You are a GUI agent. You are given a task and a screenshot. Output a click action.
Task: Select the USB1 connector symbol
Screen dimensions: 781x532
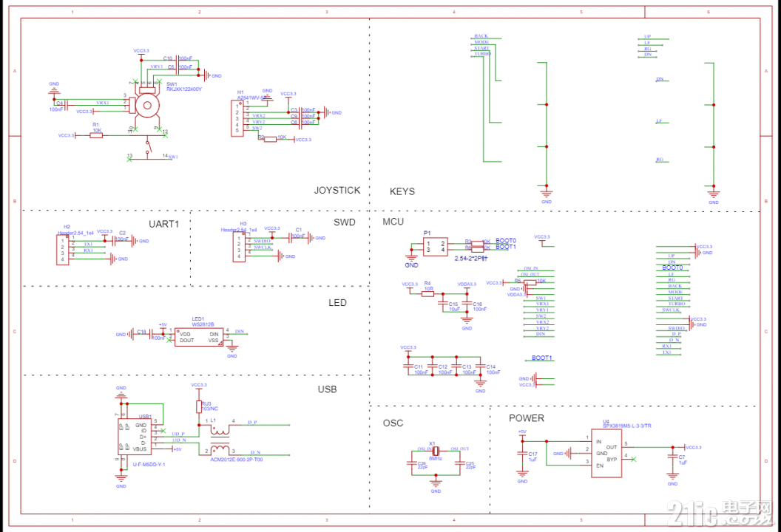(135, 437)
